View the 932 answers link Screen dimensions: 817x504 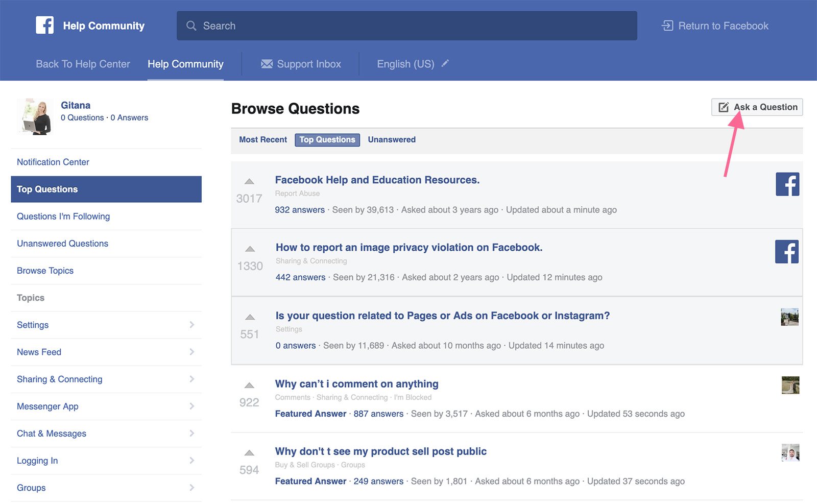300,210
